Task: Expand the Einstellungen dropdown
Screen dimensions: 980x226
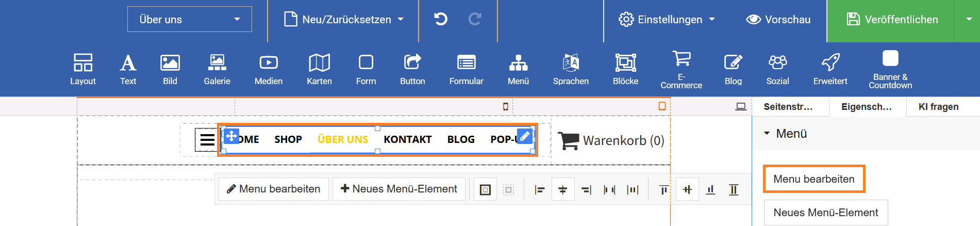Action: tap(667, 20)
